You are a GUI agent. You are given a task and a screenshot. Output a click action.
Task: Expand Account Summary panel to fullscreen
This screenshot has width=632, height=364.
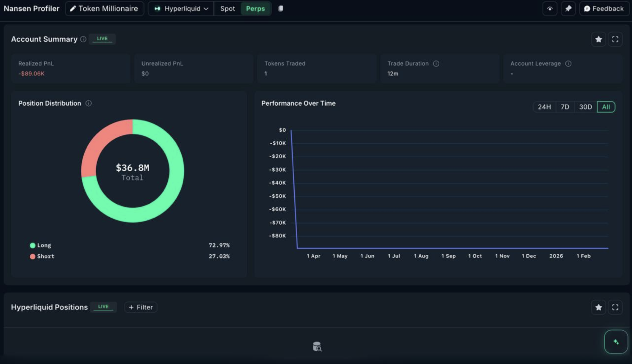pos(615,39)
